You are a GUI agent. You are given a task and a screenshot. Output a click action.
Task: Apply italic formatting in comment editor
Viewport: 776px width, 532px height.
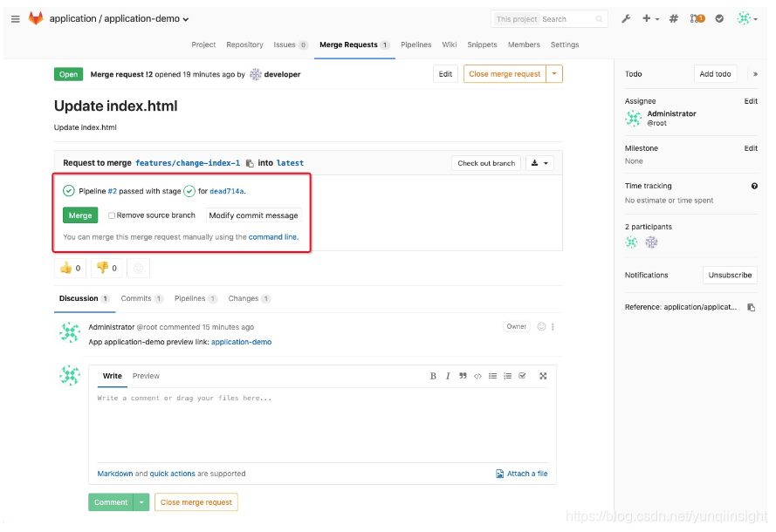448,376
